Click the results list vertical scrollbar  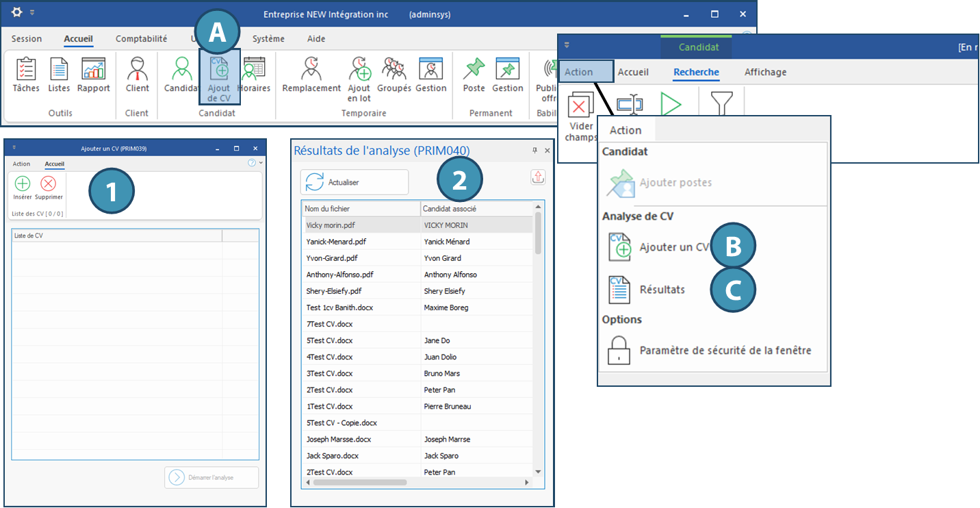pos(538,233)
